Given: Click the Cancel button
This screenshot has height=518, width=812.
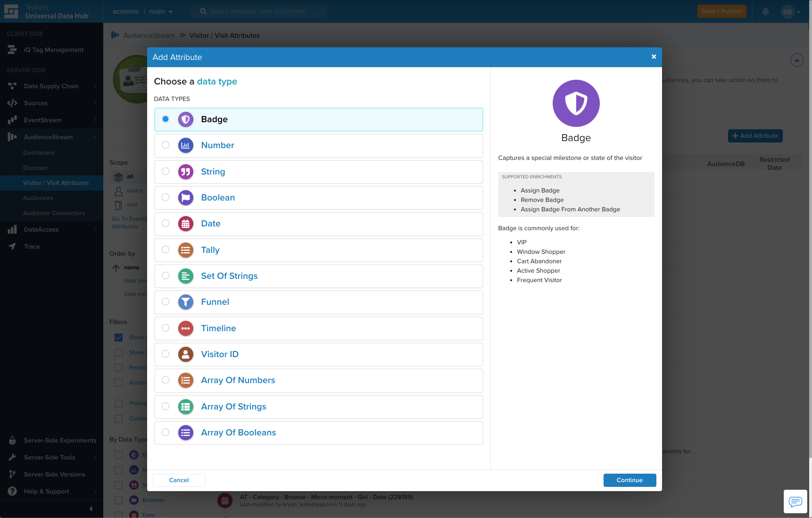Looking at the screenshot, I should [179, 480].
